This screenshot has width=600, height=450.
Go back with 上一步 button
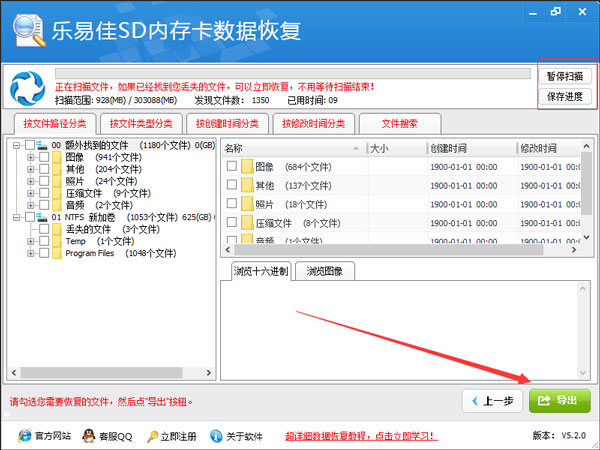492,401
